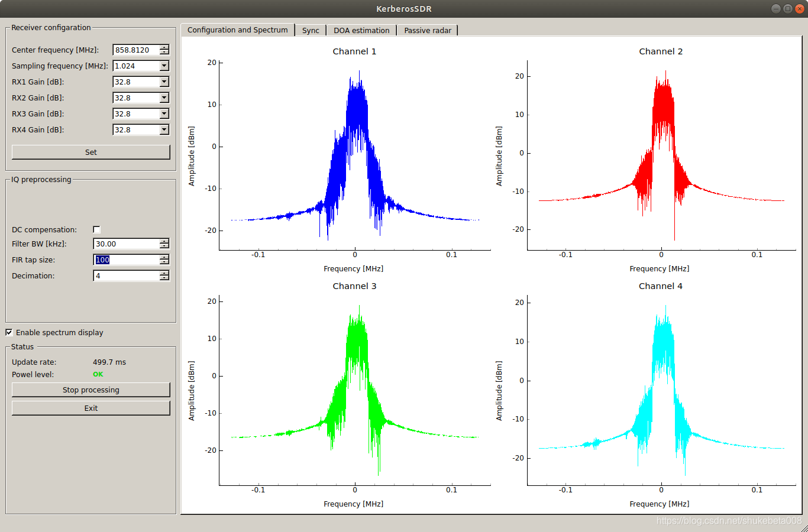The image size is (808, 532).
Task: Decrease FIR tap size with down arrow
Action: [x=164, y=262]
